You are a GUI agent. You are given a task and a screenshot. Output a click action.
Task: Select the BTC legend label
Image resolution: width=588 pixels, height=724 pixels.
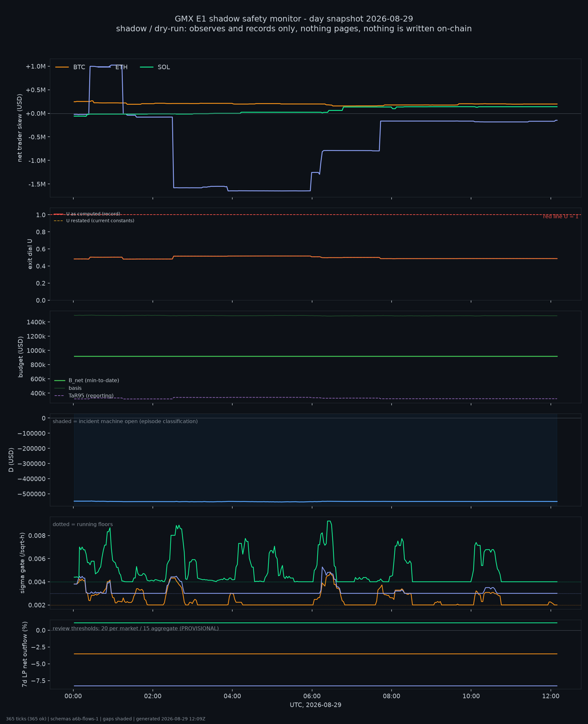79,67
